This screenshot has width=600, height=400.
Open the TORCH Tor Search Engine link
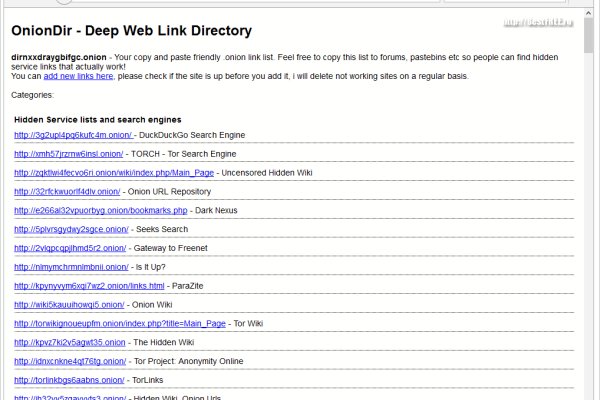pyautogui.click(x=68, y=153)
